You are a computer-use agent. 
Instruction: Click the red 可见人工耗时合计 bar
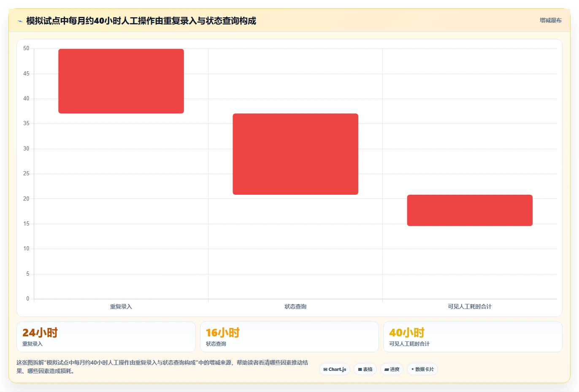470,210
